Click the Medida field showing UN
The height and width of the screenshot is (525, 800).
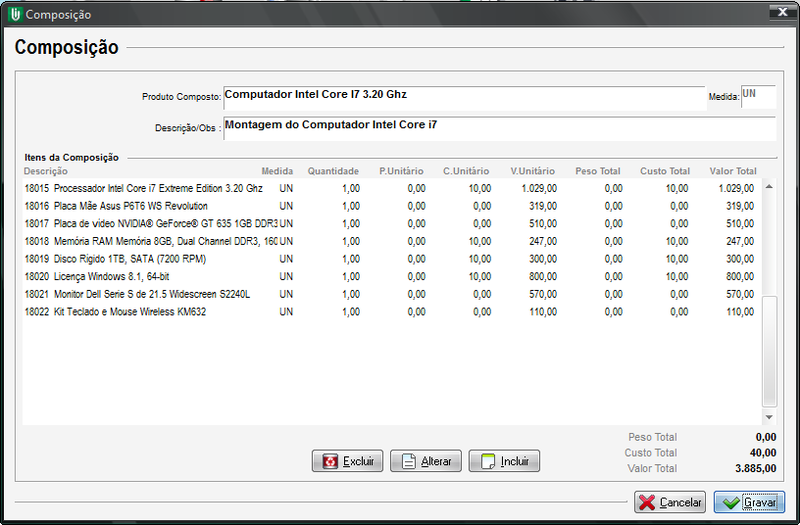757,96
